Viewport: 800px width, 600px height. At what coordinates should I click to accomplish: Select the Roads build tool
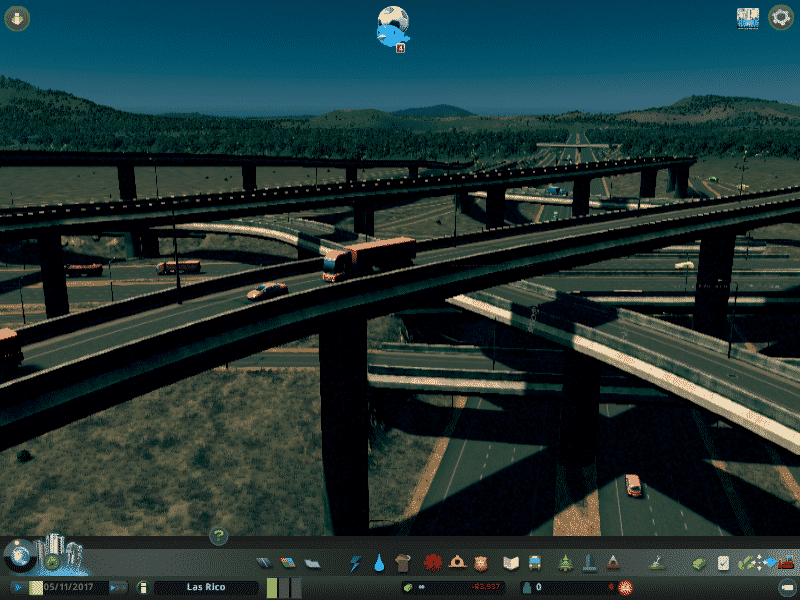tap(263, 563)
